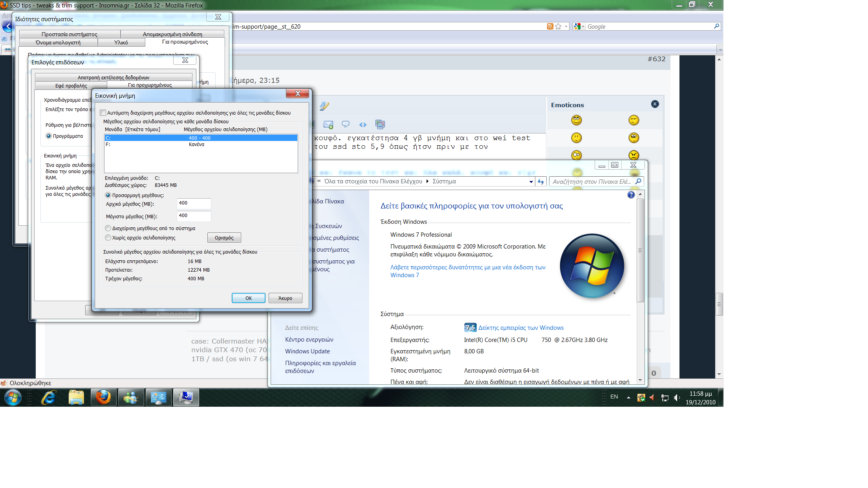
Task: Select Διαχείριση μεγέθους από το σύστημα radio
Action: [x=108, y=228]
